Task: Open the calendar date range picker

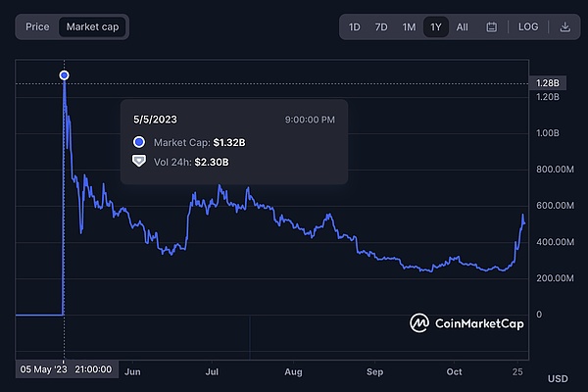Action: [491, 27]
